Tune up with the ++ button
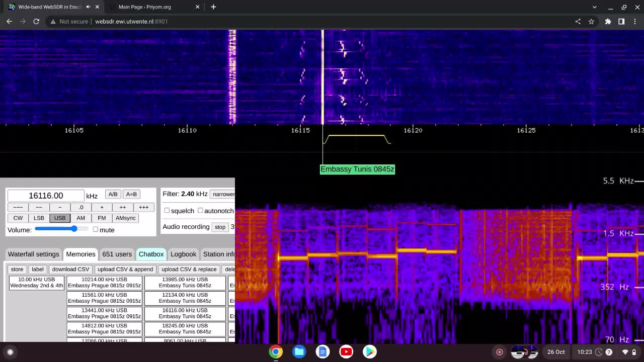The width and height of the screenshot is (644, 362). pyautogui.click(x=123, y=207)
